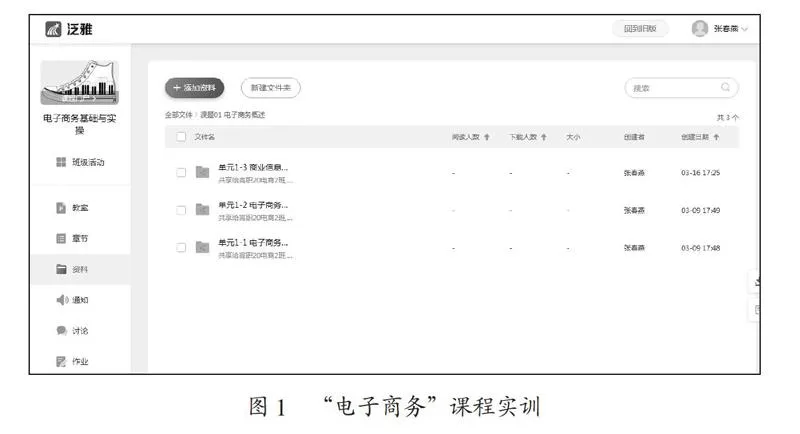Viewport: 800px width, 434px height.
Task: Open the 通知 menu item
Action: tap(80, 300)
